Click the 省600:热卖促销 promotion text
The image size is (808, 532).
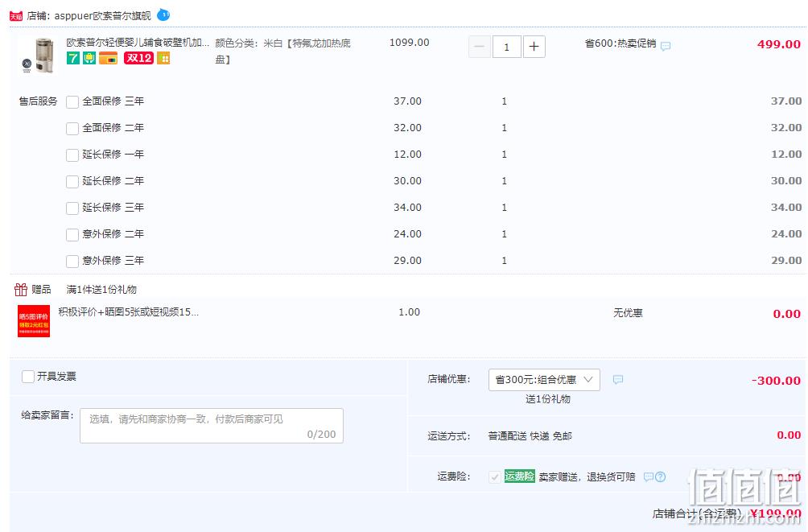620,43
